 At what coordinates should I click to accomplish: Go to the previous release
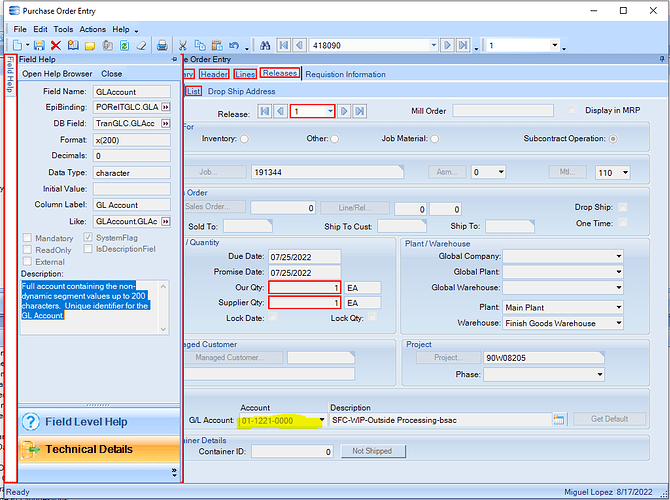tap(281, 112)
